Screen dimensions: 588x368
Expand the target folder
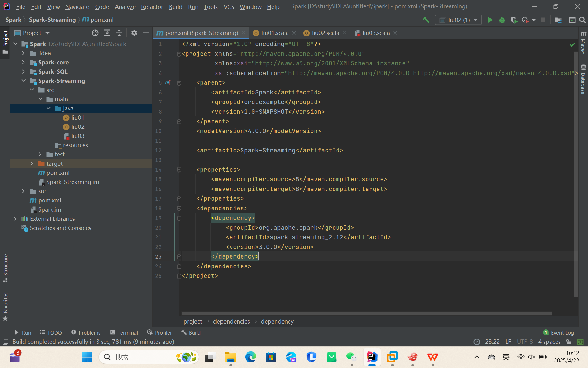click(32, 163)
